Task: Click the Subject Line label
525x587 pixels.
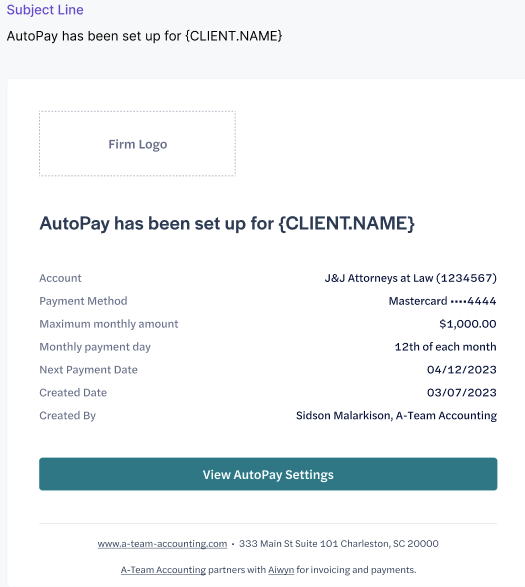Action: 45,10
